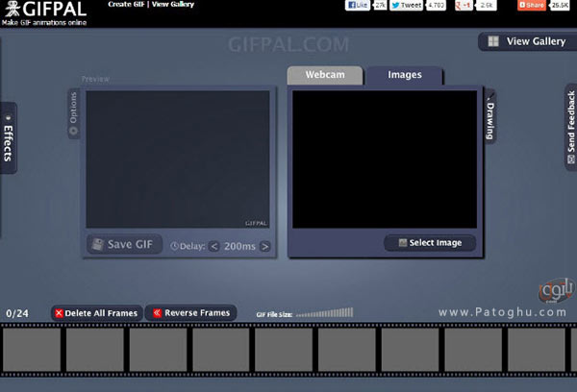Click the Twitter Tweet button
This screenshot has width=577, height=392.
tap(406, 5)
